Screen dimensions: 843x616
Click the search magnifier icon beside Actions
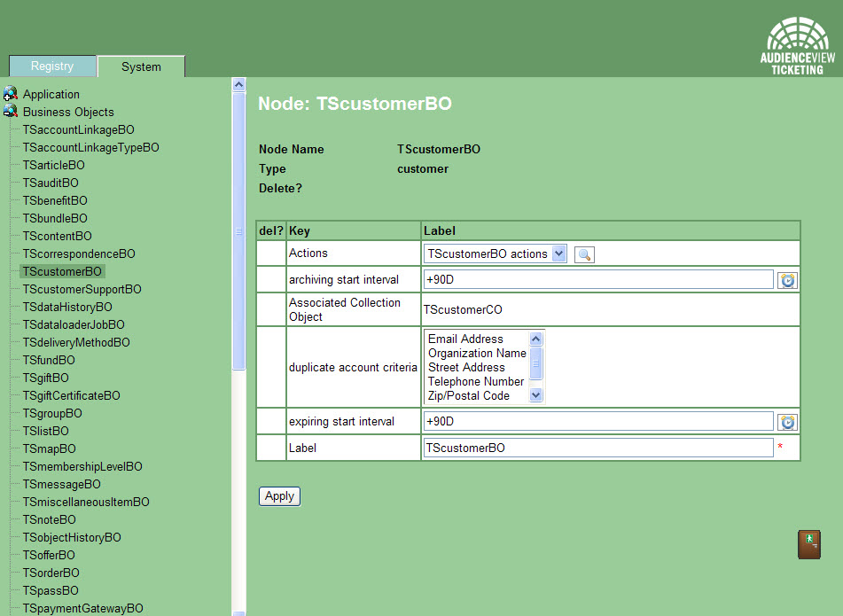click(584, 254)
